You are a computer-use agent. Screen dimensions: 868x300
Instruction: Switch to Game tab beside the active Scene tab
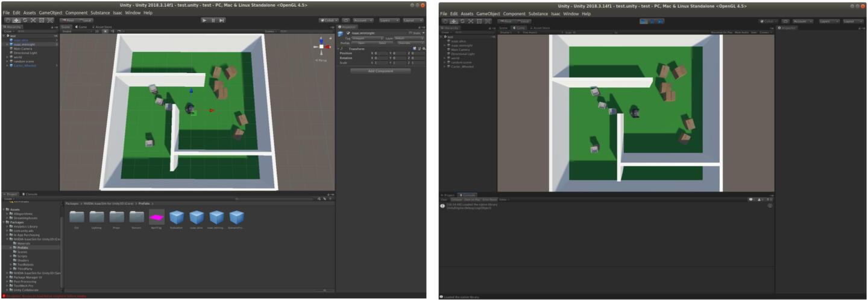[82, 27]
